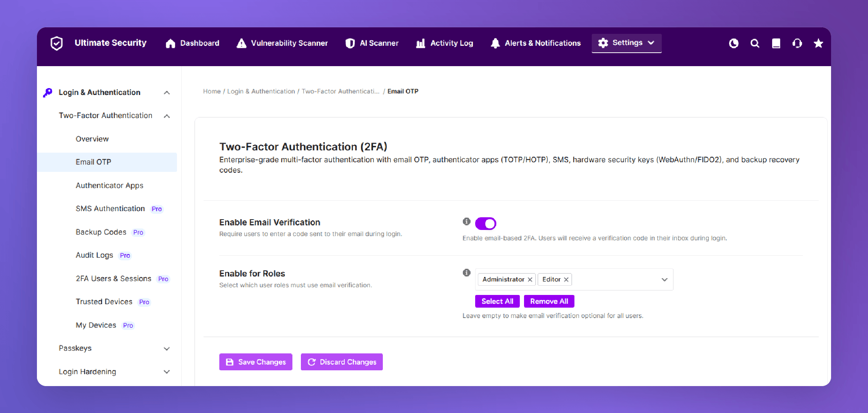Open search with the magnifier icon

tap(755, 43)
